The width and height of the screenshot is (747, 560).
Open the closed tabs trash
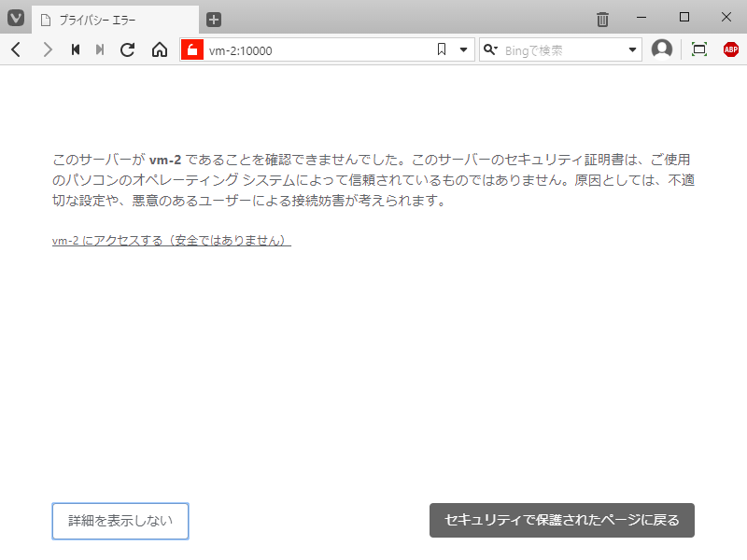[x=602, y=17]
